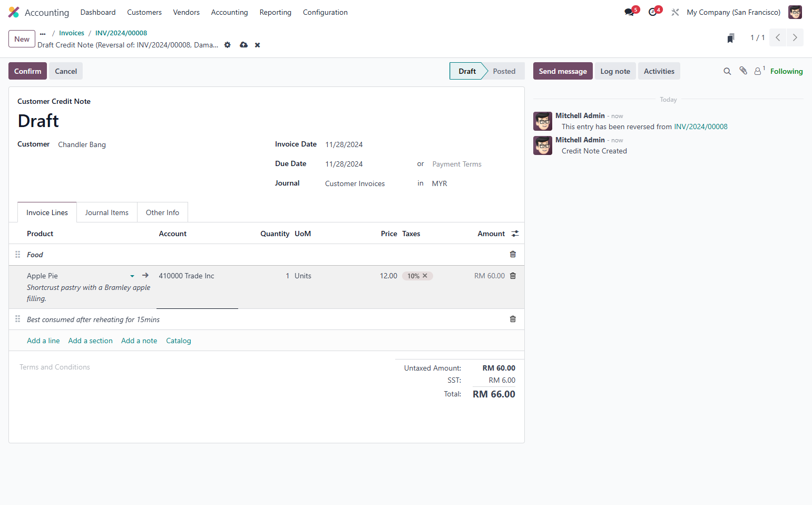
Task: Search messages in chatter magnifier icon
Action: (x=727, y=71)
